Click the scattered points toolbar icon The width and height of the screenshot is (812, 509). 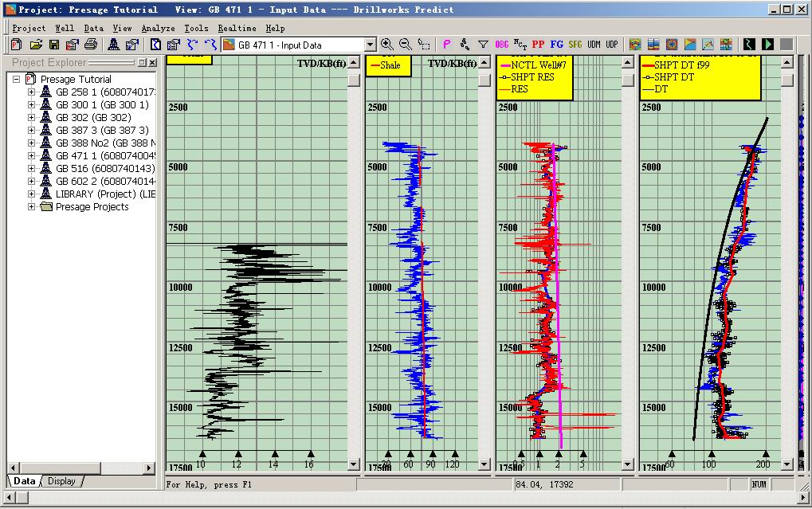pos(465,45)
